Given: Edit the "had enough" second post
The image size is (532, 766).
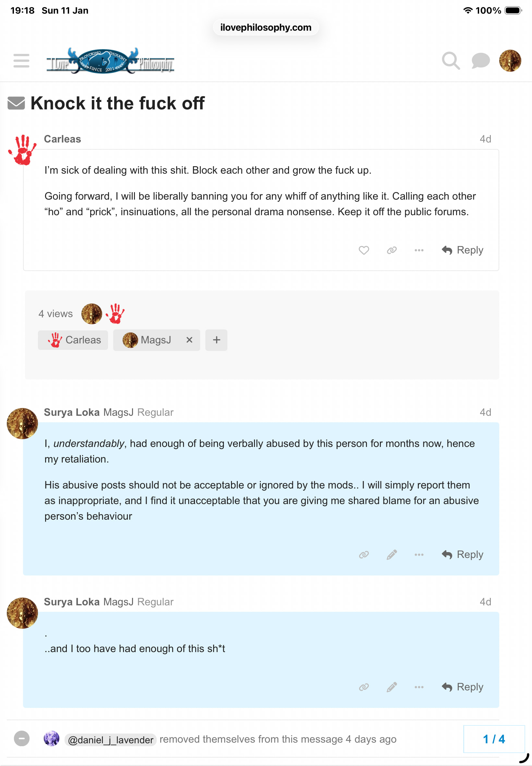Looking at the screenshot, I should pyautogui.click(x=392, y=687).
